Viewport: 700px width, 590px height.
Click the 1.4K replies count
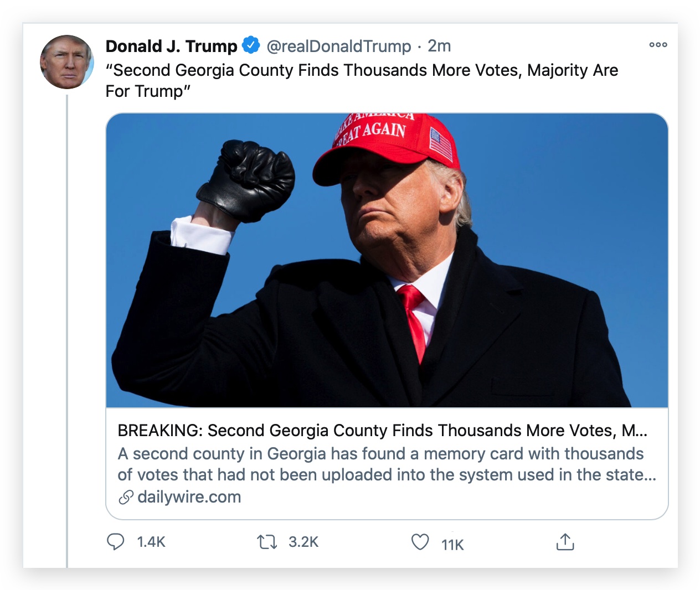tap(151, 542)
